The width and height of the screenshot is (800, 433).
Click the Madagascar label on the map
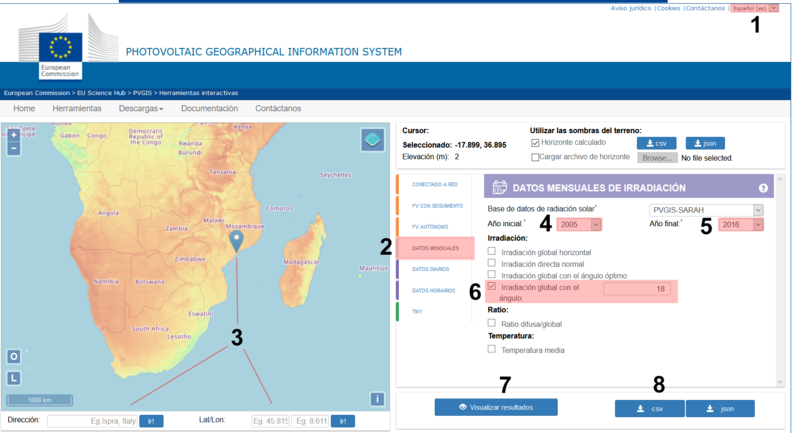tap(302, 262)
